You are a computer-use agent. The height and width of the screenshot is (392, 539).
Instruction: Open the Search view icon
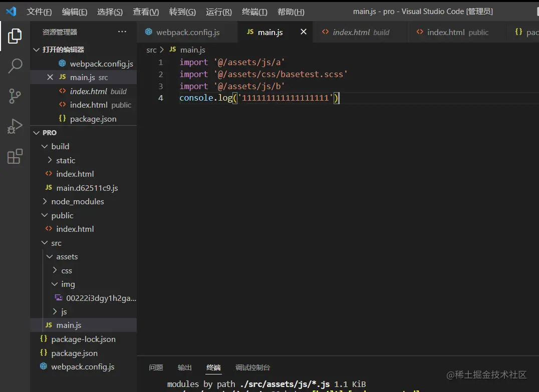[x=15, y=66]
